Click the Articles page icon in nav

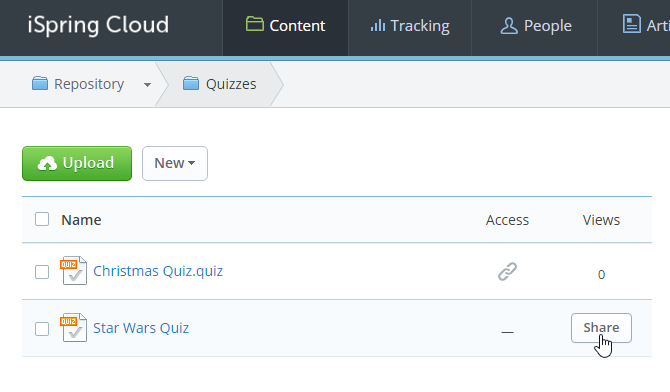click(632, 24)
